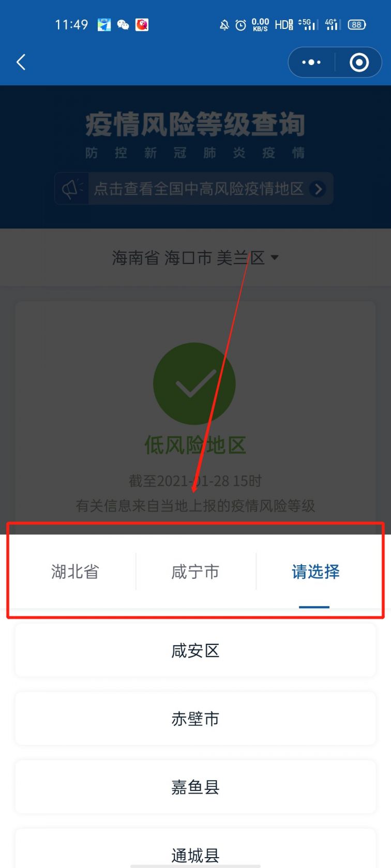Tap the back arrow icon

(x=21, y=63)
